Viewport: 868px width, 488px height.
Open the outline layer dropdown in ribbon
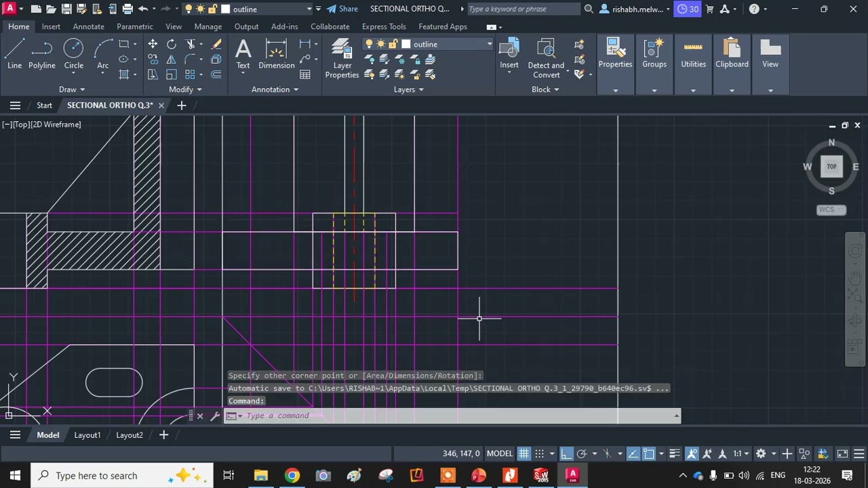(x=489, y=44)
